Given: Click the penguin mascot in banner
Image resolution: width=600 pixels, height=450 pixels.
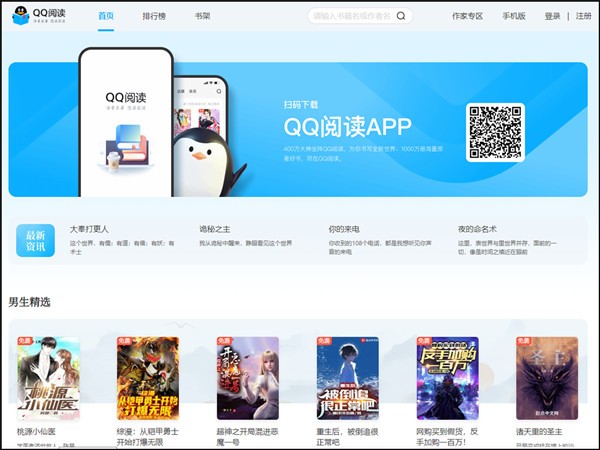Looking at the screenshot, I should pos(209,163).
